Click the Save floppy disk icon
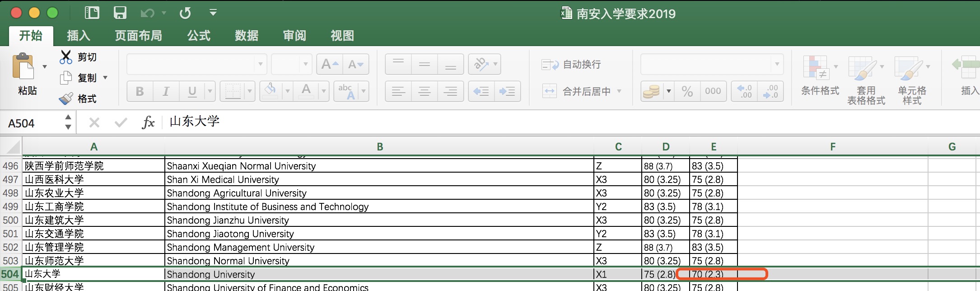980x291 pixels. point(120,13)
